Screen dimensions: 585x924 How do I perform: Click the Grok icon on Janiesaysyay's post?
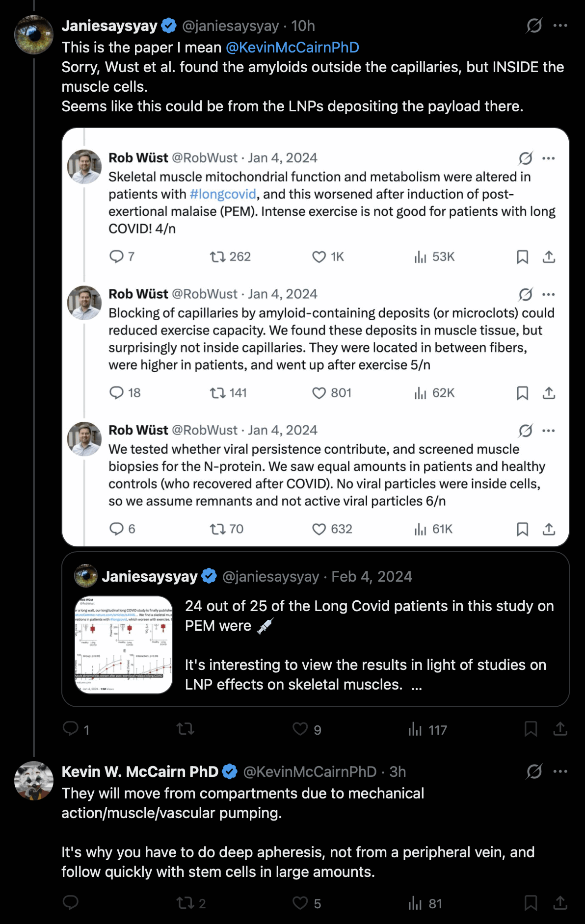[534, 26]
